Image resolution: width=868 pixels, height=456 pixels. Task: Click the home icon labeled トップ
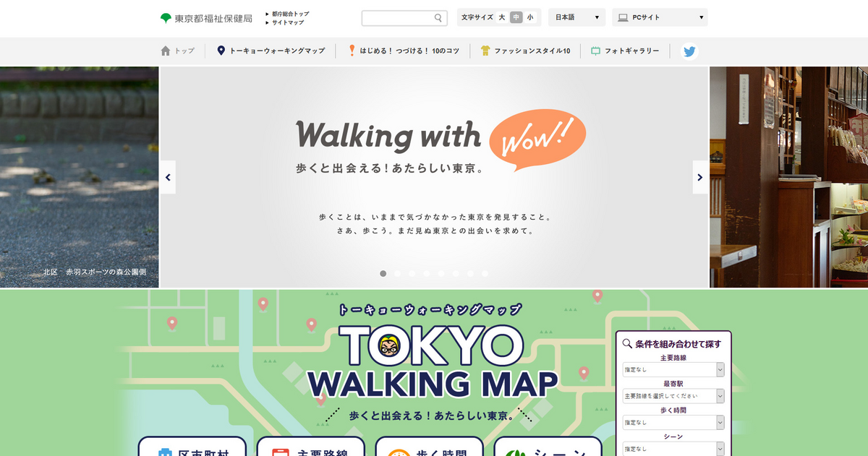pos(177,51)
